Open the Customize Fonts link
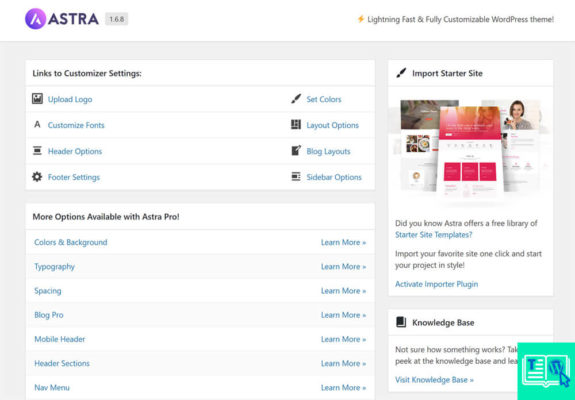 (76, 125)
